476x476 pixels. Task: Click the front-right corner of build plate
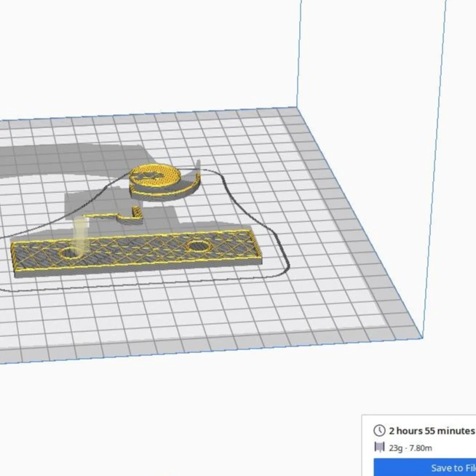pos(421,337)
